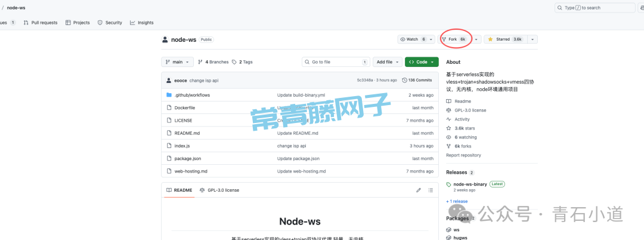Open the change isp api commit message

204,81
